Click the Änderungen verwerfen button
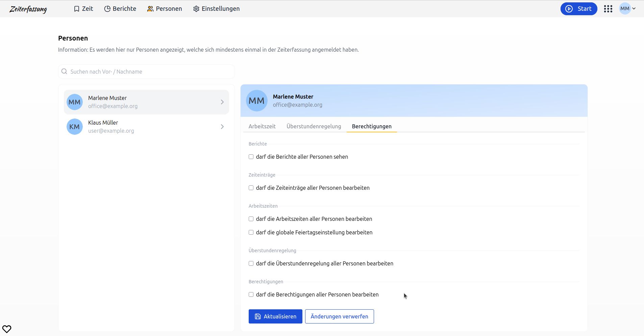The width and height of the screenshot is (644, 336). click(x=339, y=316)
